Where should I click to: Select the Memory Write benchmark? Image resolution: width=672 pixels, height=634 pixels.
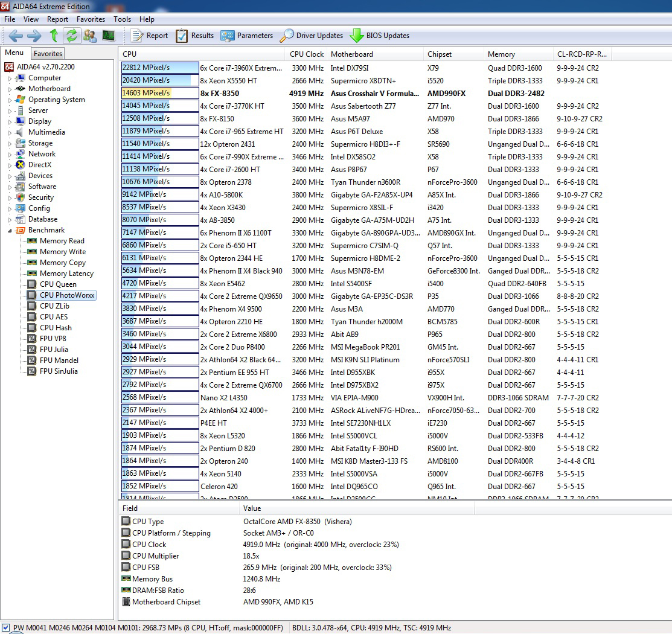(57, 252)
